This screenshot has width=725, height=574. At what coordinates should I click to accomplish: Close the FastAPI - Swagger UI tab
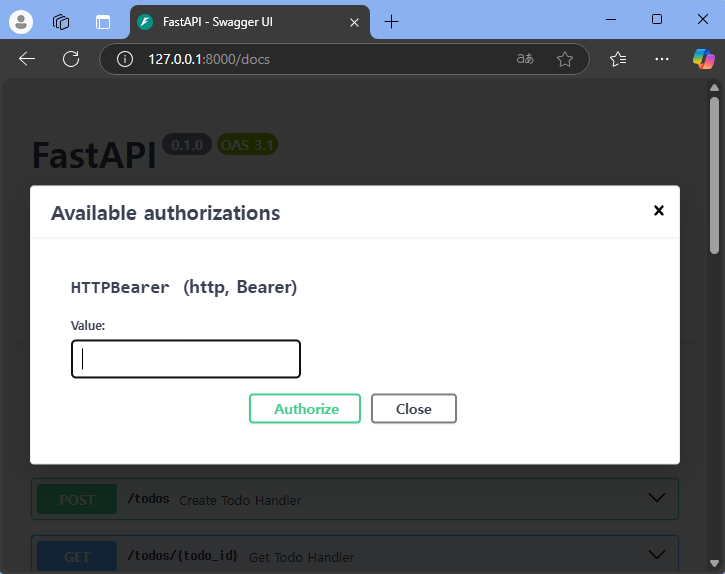pyautogui.click(x=354, y=22)
